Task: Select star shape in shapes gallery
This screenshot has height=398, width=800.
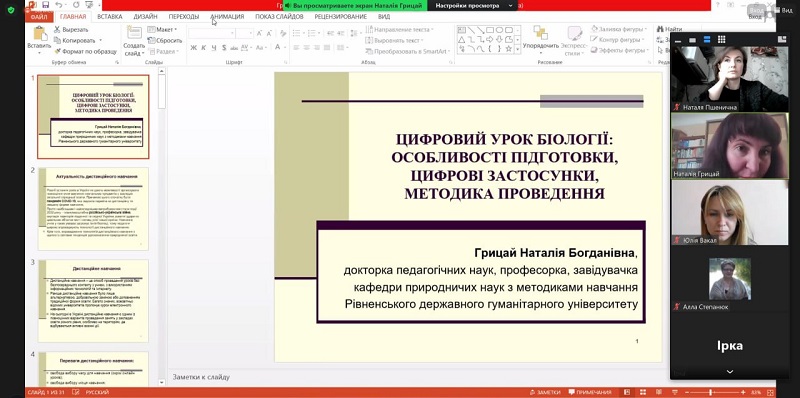Action: [x=509, y=49]
